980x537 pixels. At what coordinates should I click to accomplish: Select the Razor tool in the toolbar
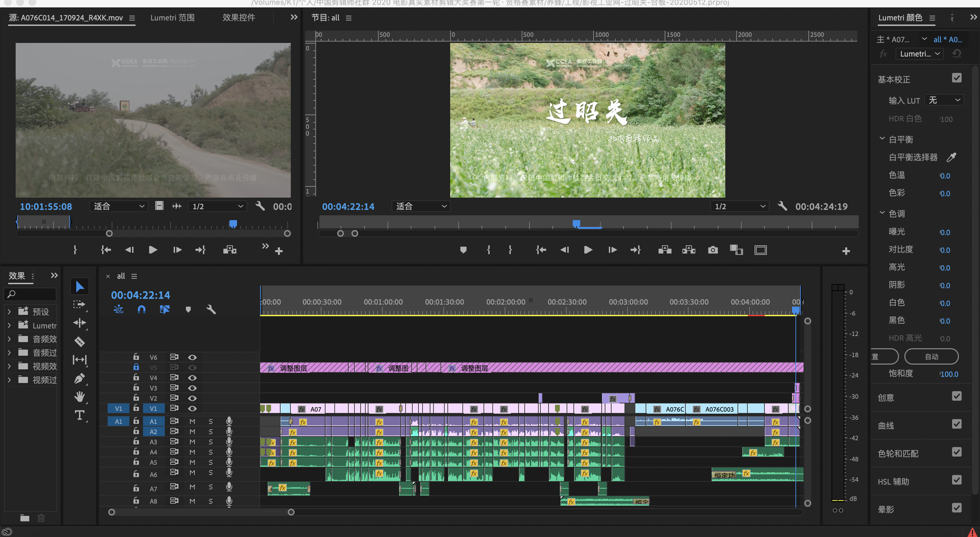point(80,341)
